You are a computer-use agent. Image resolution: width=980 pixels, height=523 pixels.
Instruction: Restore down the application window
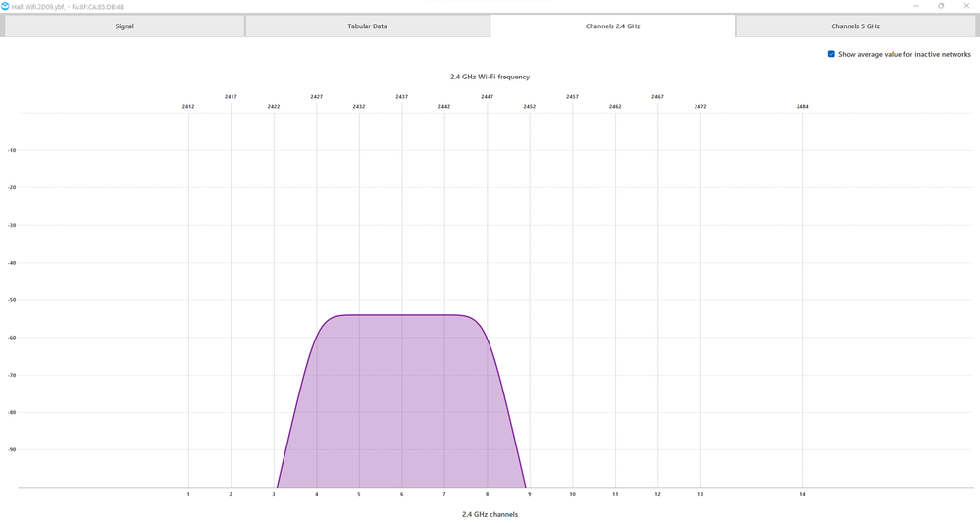click(941, 6)
